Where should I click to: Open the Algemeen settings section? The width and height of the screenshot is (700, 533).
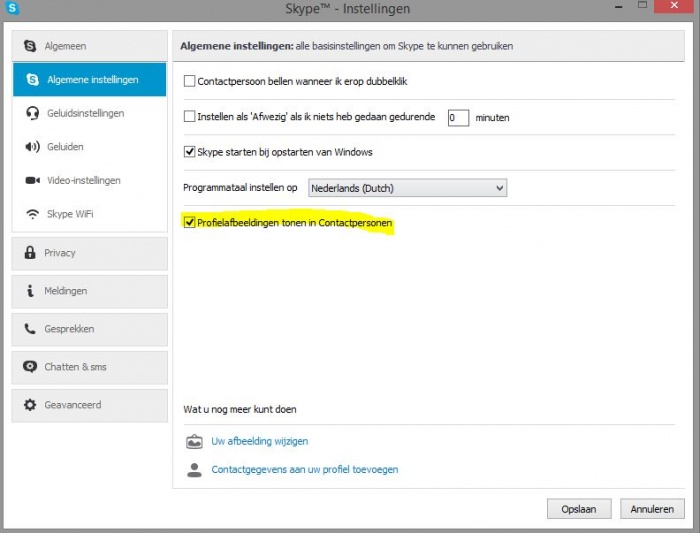coord(89,46)
